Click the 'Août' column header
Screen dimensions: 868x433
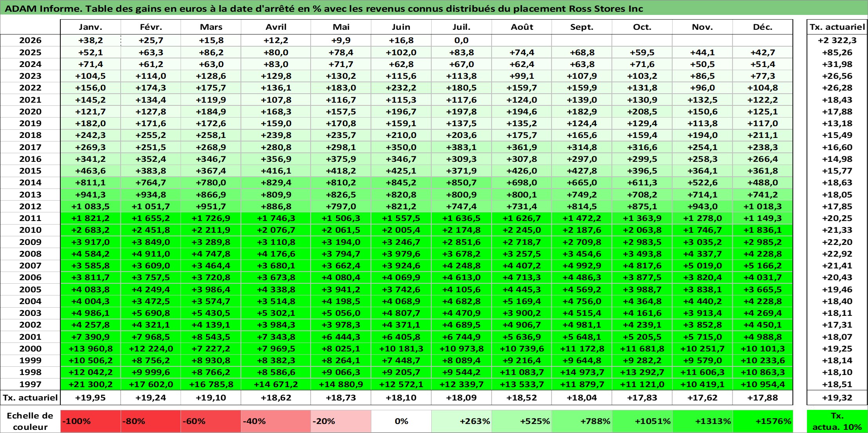pyautogui.click(x=522, y=27)
